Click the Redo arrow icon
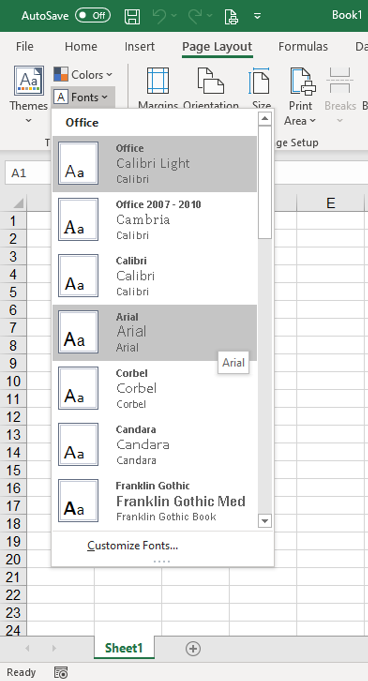 (x=195, y=16)
